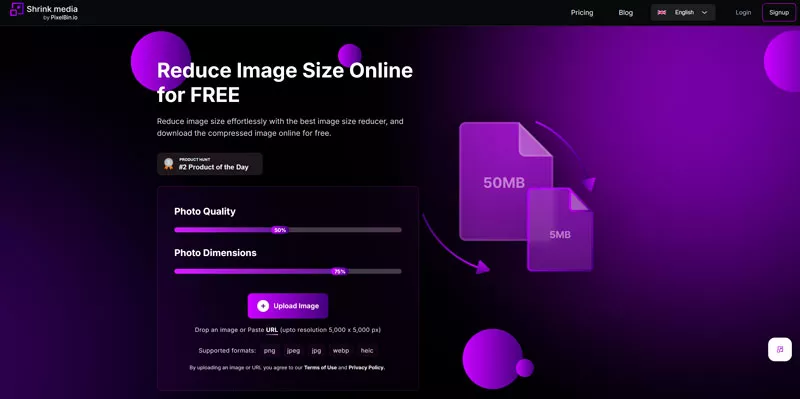Go to the Blog page
Viewport: 800px width, 399px height.
point(626,13)
